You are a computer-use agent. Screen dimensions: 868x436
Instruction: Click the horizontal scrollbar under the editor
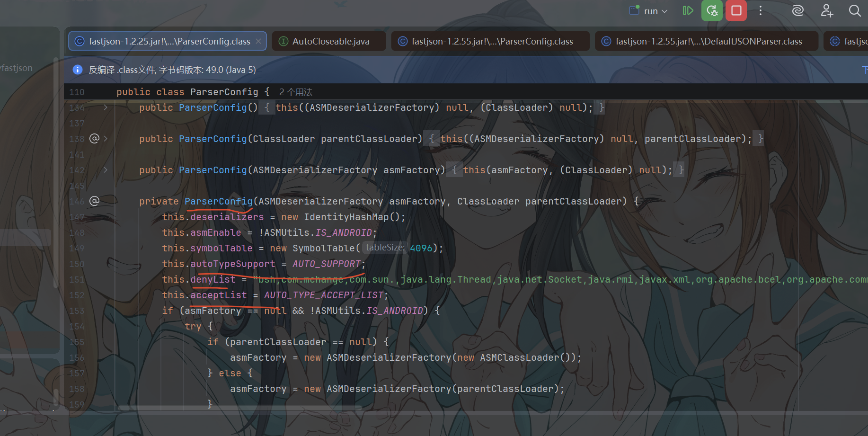pos(240,408)
